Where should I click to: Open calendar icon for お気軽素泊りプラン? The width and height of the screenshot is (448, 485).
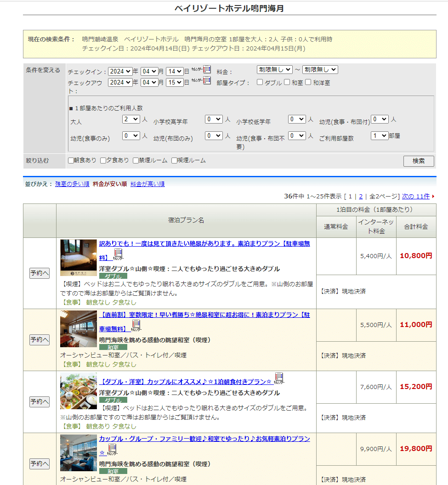click(112, 450)
